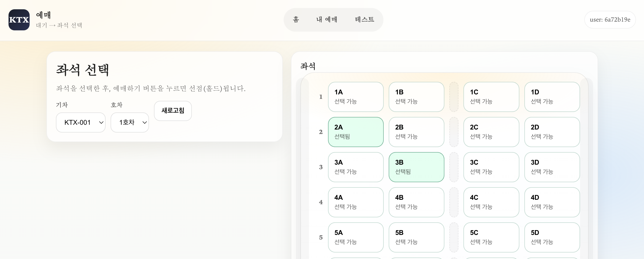Click the user: 6a72b19e badge
Viewport: 644px width, 259px height.
tap(610, 20)
